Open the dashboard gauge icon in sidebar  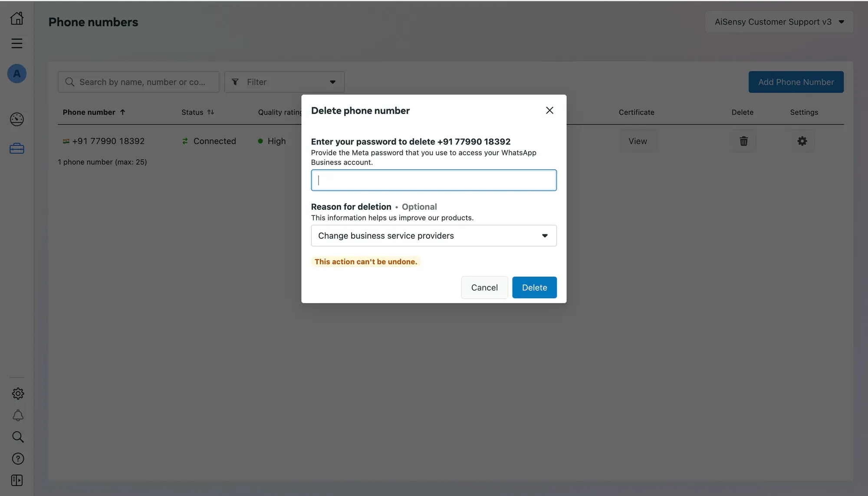coord(17,119)
